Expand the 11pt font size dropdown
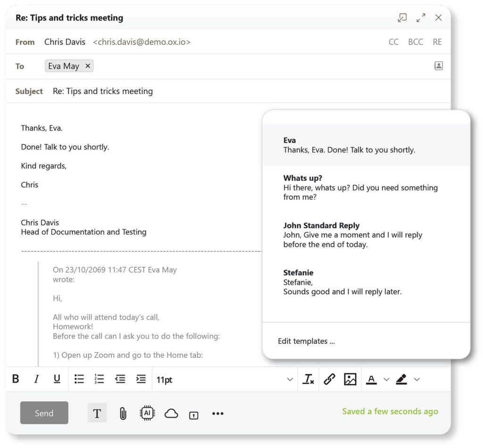The image size is (483, 448). click(290, 380)
